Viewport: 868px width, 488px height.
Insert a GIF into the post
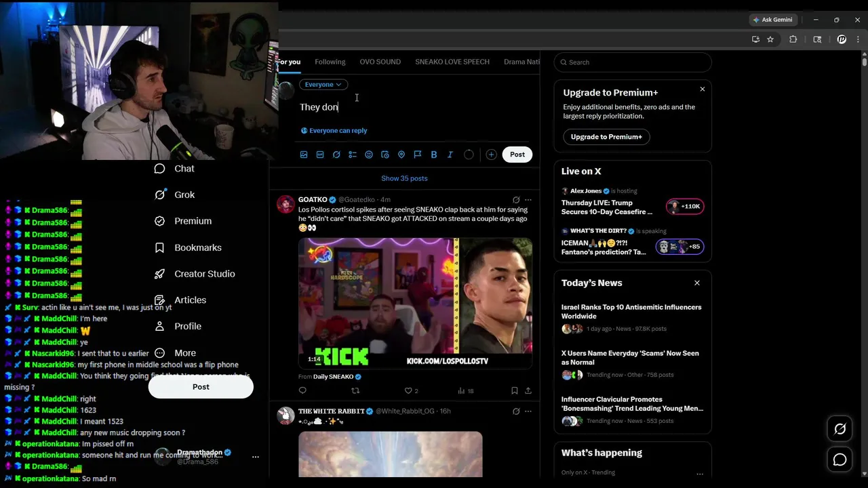320,155
